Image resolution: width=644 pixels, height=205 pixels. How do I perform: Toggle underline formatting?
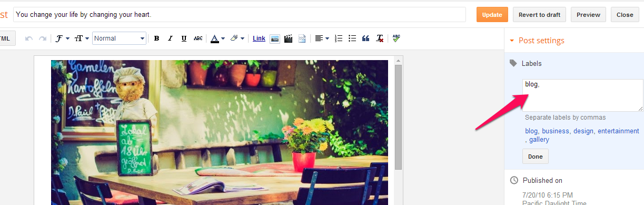pyautogui.click(x=184, y=38)
